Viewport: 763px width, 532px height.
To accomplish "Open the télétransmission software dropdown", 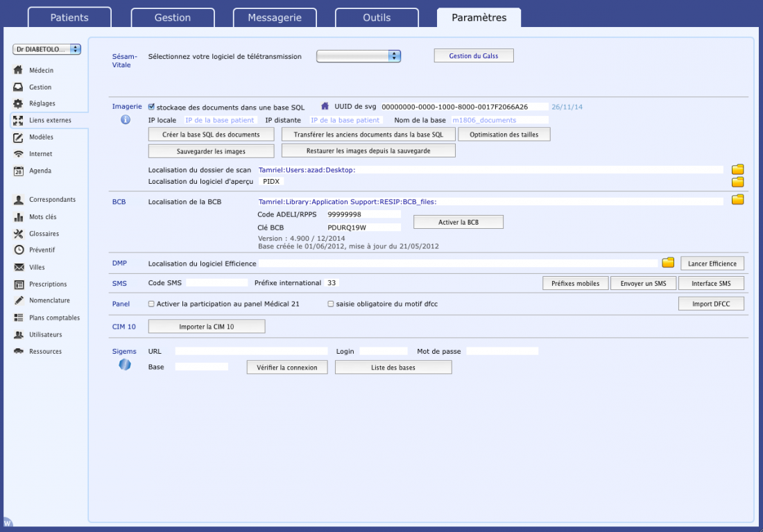I will (359, 56).
